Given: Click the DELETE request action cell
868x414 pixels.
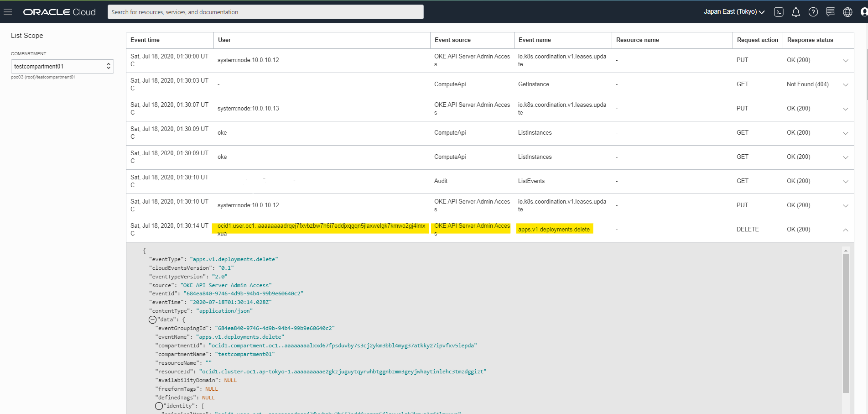Looking at the screenshot, I should pos(748,230).
